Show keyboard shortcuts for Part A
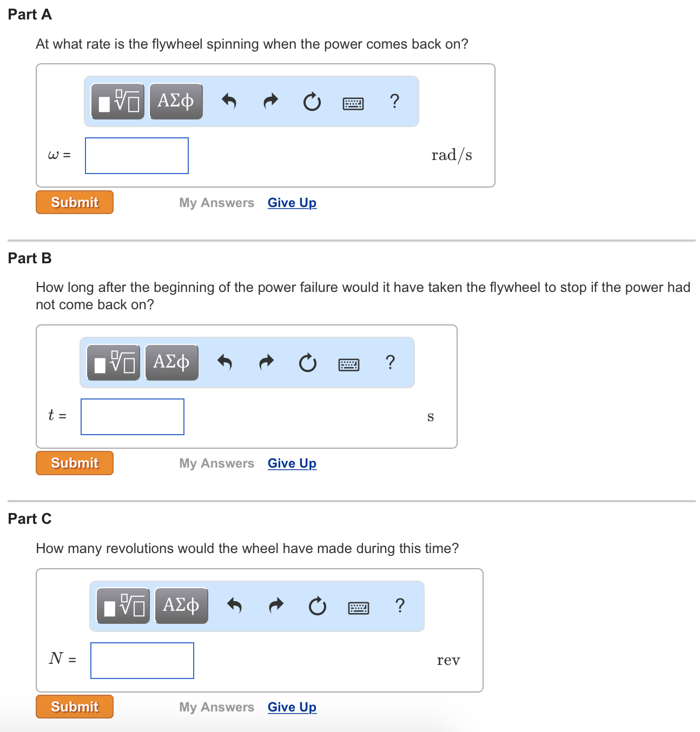The height and width of the screenshot is (732, 700). 353,103
